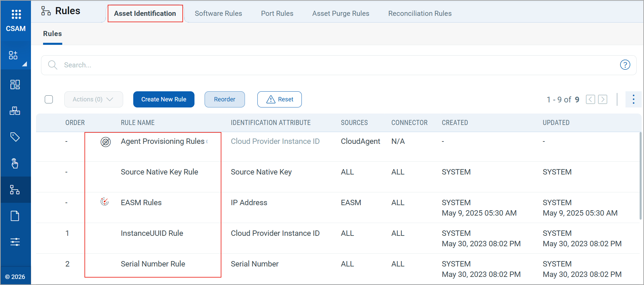Open the three-dot table options menu
The width and height of the screenshot is (644, 285).
pos(633,99)
